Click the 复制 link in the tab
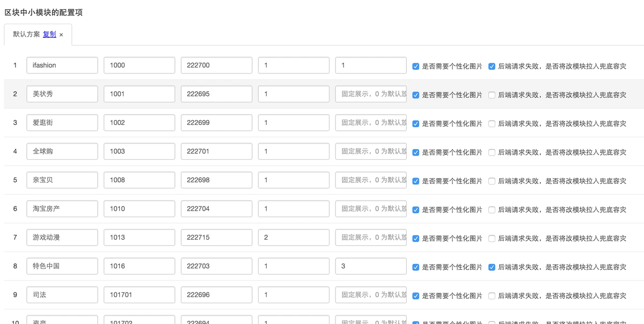The width and height of the screenshot is (644, 324). coord(49,34)
